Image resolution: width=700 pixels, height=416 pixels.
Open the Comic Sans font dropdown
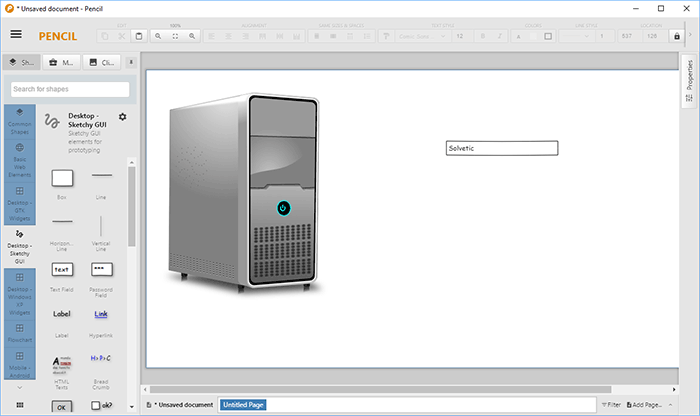[422, 36]
